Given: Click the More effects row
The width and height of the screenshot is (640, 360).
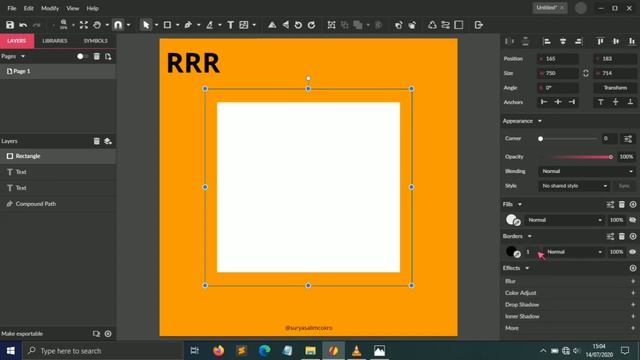Looking at the screenshot, I should coord(569,328).
